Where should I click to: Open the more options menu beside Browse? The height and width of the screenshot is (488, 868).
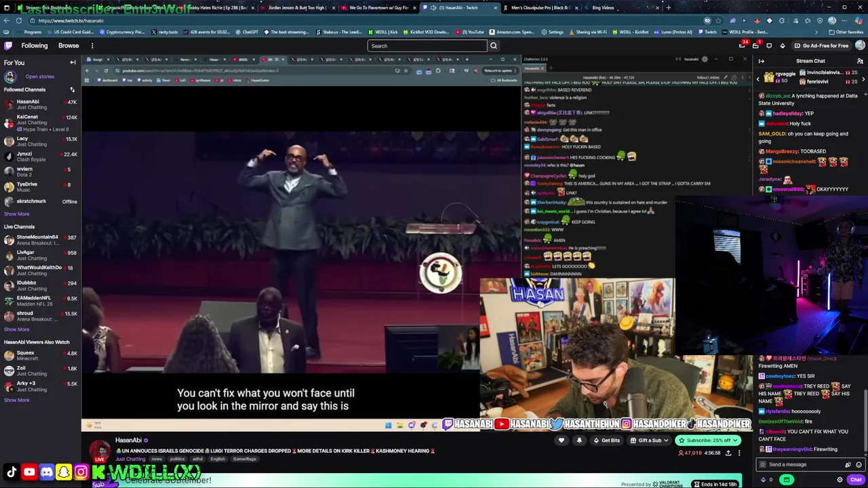(92, 45)
